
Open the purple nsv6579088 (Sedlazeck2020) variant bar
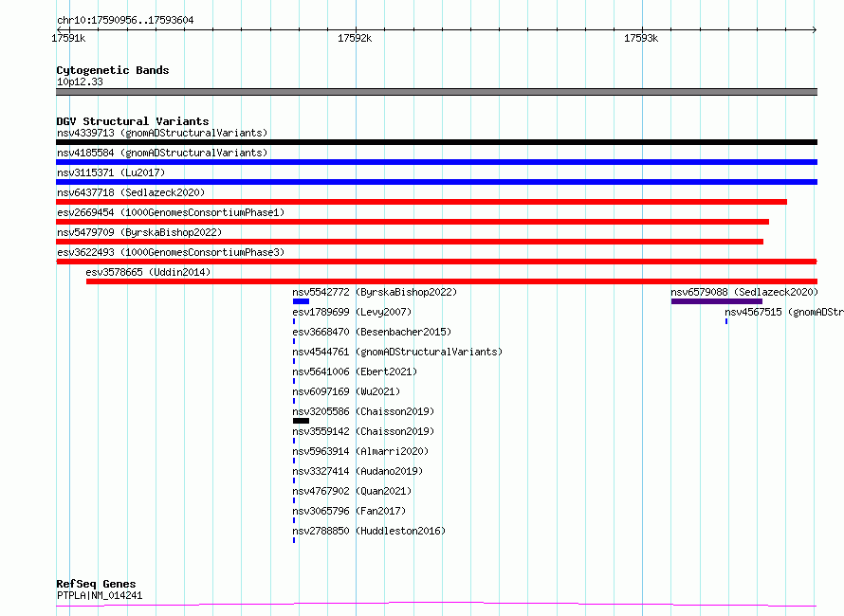pos(716,301)
